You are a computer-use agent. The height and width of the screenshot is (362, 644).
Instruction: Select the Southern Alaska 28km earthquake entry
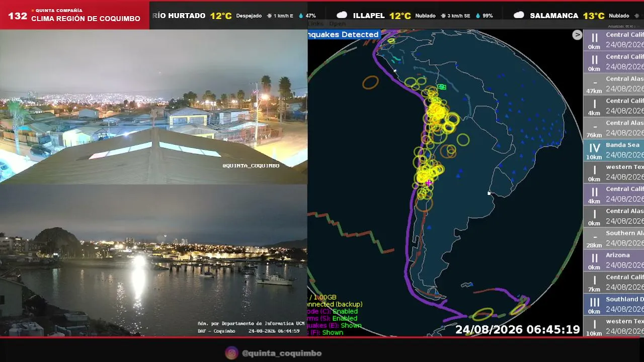point(614,238)
